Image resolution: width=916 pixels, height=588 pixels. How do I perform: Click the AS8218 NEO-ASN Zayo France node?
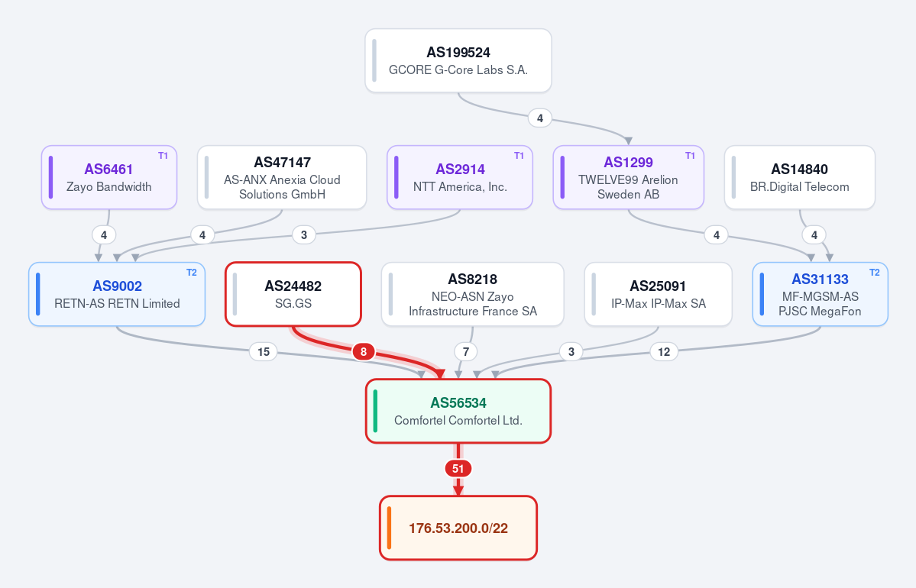(x=473, y=294)
